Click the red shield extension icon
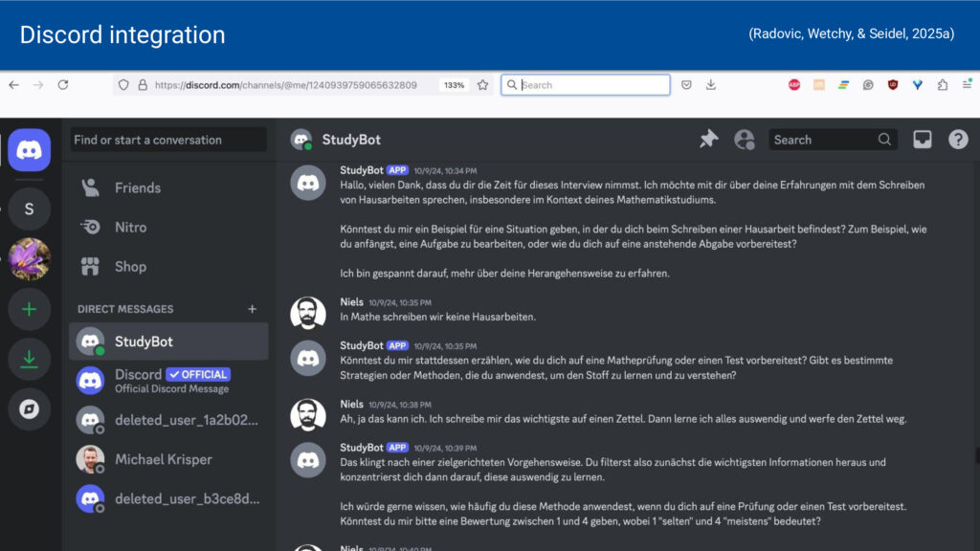Image resolution: width=980 pixels, height=551 pixels. click(x=893, y=85)
